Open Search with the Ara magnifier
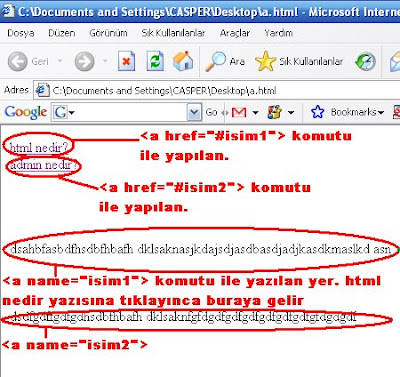This screenshot has width=400, height=377. click(225, 61)
